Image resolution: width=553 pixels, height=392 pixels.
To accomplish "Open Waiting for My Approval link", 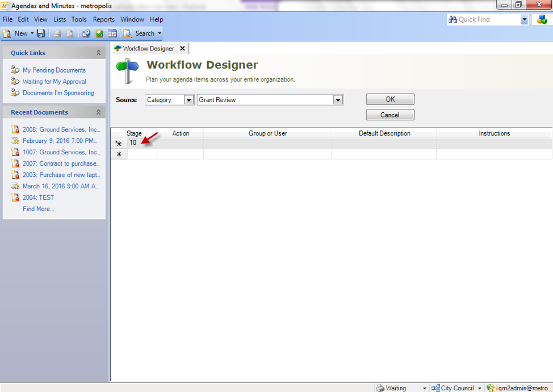I will [55, 82].
